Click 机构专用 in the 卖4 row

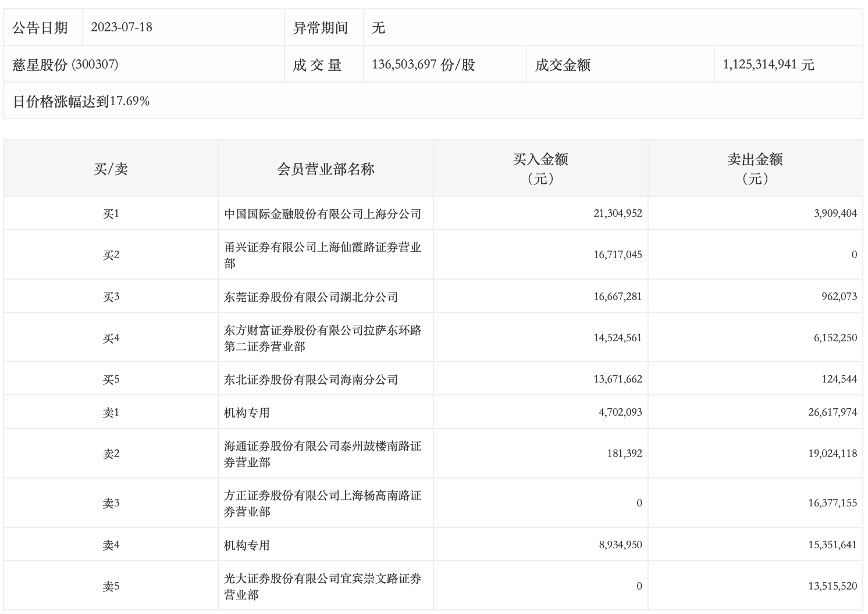247,545
